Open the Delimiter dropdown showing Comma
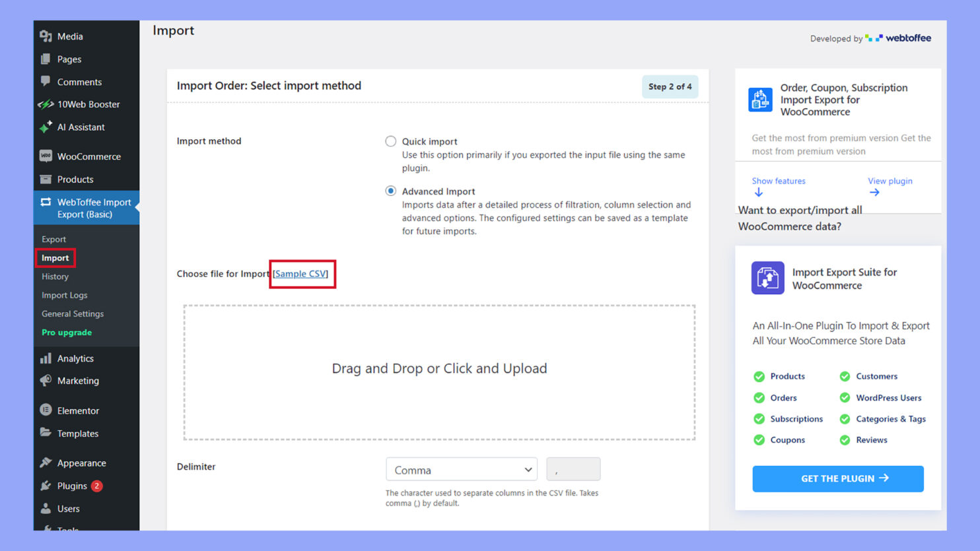The width and height of the screenshot is (980, 551). point(461,469)
